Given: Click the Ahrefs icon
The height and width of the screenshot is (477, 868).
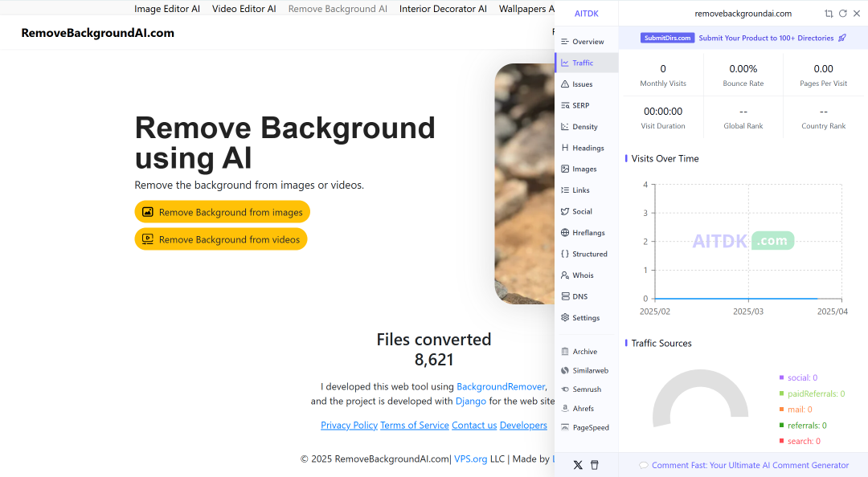Looking at the screenshot, I should click(x=565, y=409).
